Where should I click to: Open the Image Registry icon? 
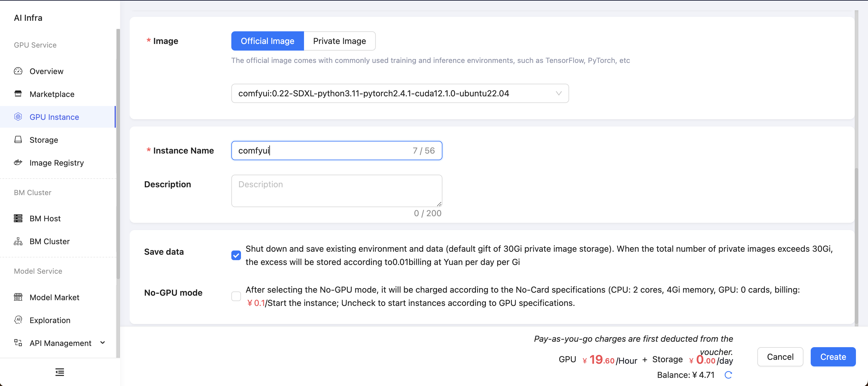[18, 163]
